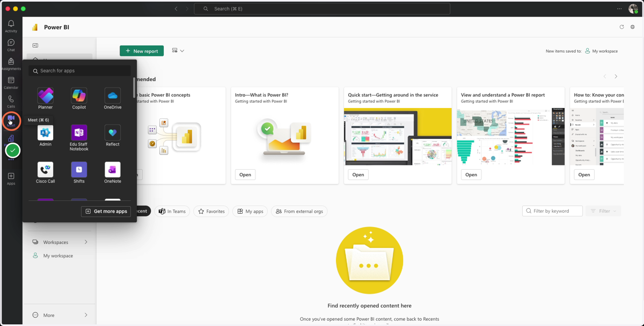The image size is (644, 326).
Task: Refresh the Power BI tab
Action: point(622,27)
